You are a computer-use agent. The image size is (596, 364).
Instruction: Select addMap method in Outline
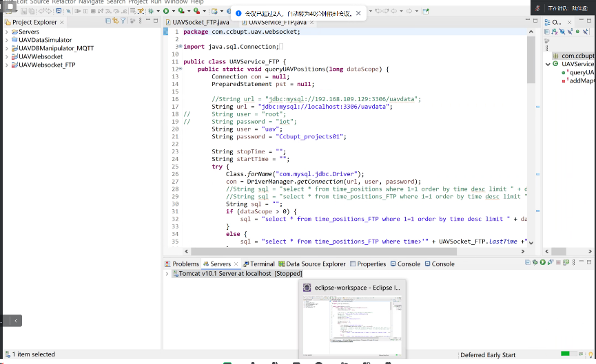[578, 81]
